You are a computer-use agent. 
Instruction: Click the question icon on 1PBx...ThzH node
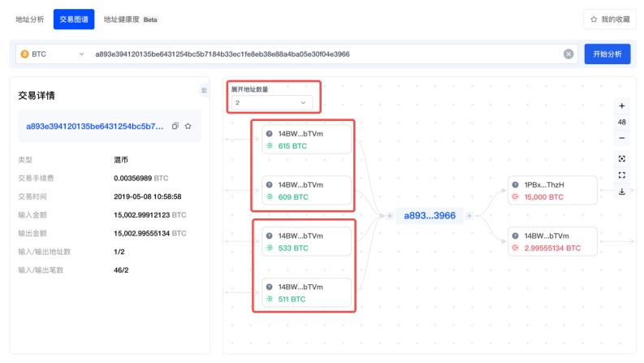516,185
